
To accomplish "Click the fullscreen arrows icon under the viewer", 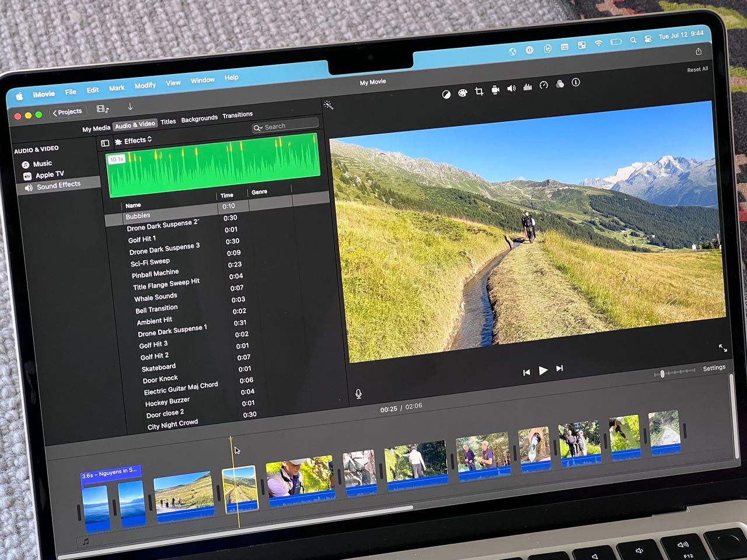I will (722, 348).
